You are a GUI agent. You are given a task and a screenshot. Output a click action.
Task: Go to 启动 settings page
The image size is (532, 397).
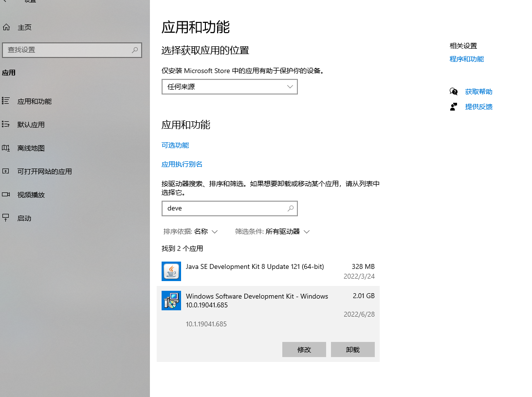(24, 218)
